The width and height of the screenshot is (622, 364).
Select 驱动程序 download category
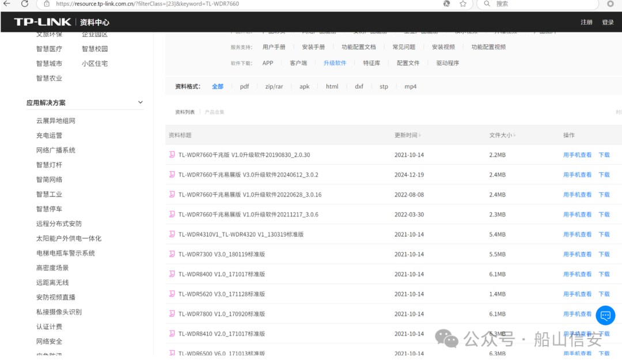coord(447,63)
